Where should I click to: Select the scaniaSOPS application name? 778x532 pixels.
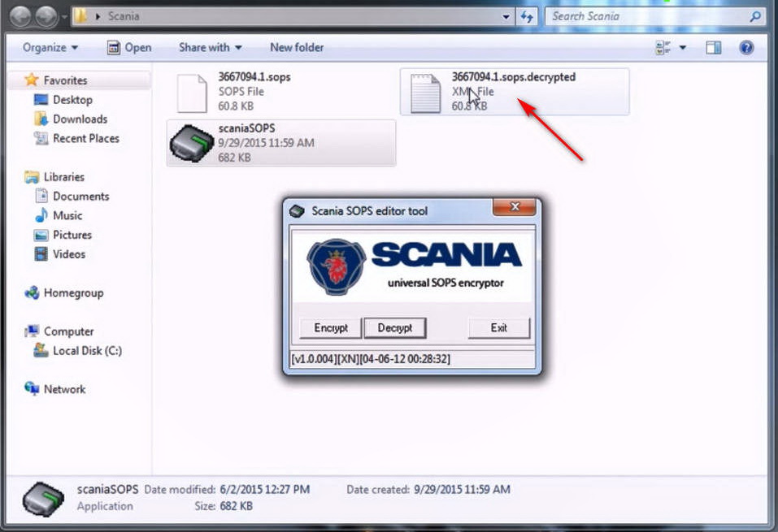[246, 128]
